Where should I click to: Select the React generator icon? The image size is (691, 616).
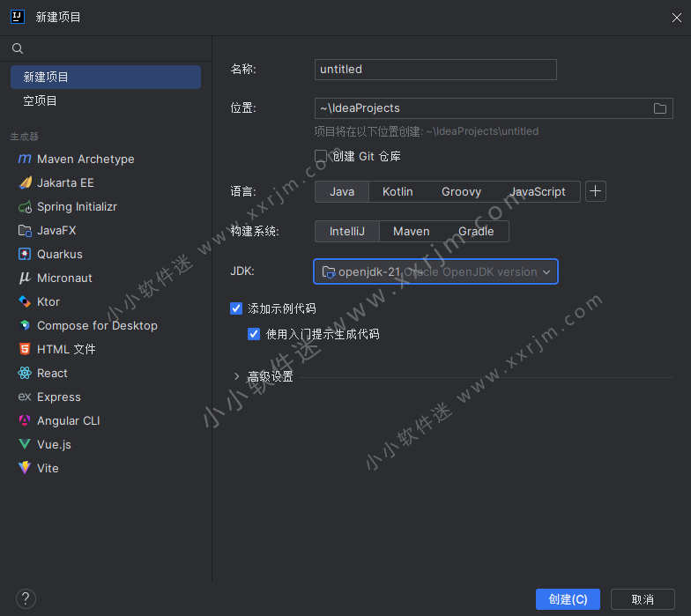pos(25,374)
